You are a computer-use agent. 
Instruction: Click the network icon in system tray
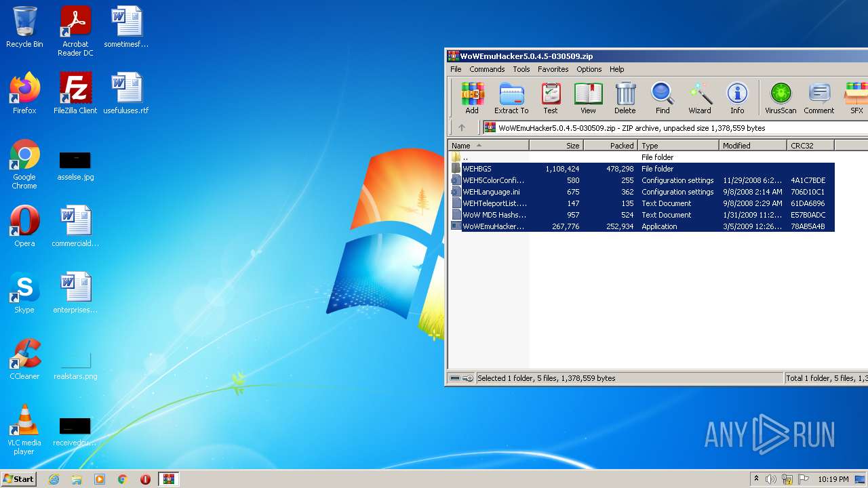(x=787, y=479)
